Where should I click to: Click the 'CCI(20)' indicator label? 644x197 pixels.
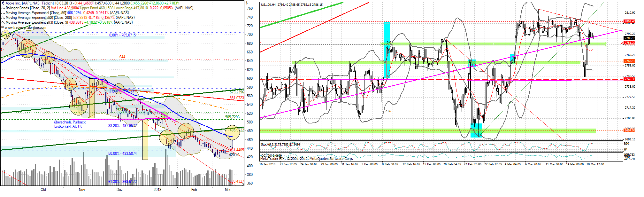267,155
